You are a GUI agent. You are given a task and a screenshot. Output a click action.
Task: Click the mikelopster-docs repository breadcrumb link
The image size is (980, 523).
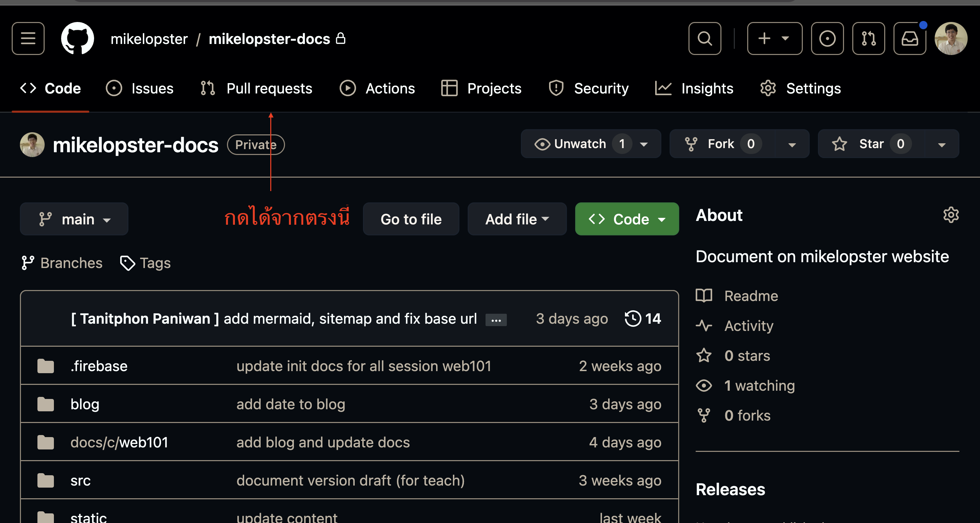(x=269, y=39)
